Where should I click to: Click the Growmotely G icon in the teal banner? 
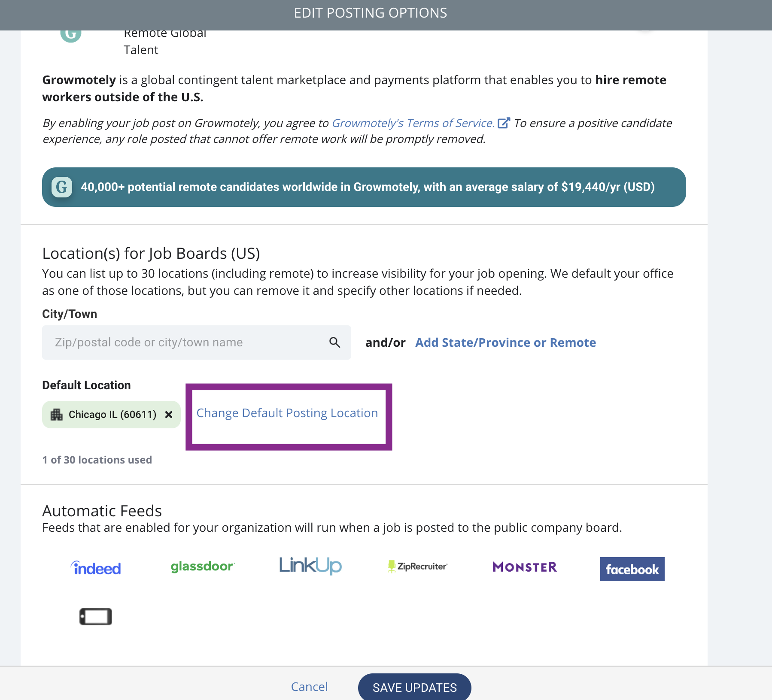62,187
